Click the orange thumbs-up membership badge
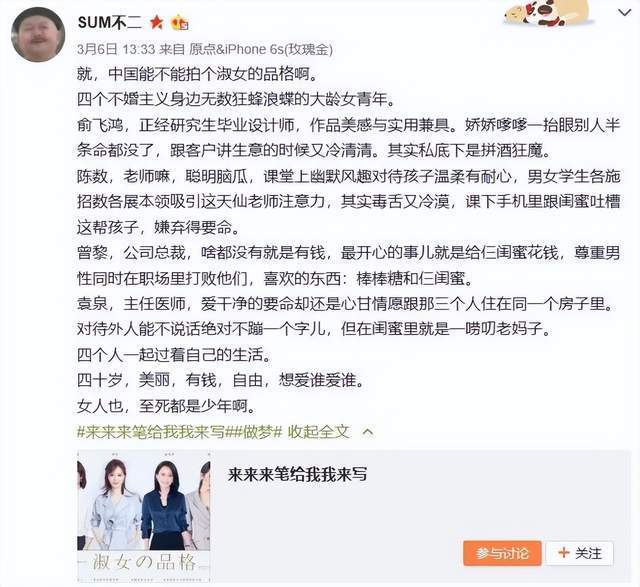The height and width of the screenshot is (587, 640). pyautogui.click(x=180, y=22)
